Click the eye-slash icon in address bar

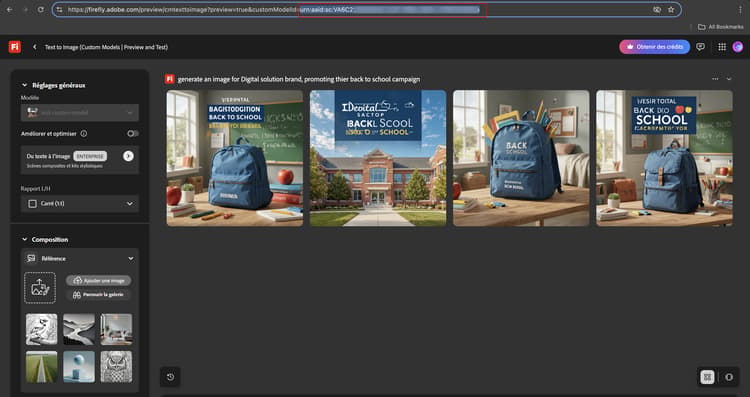click(657, 10)
